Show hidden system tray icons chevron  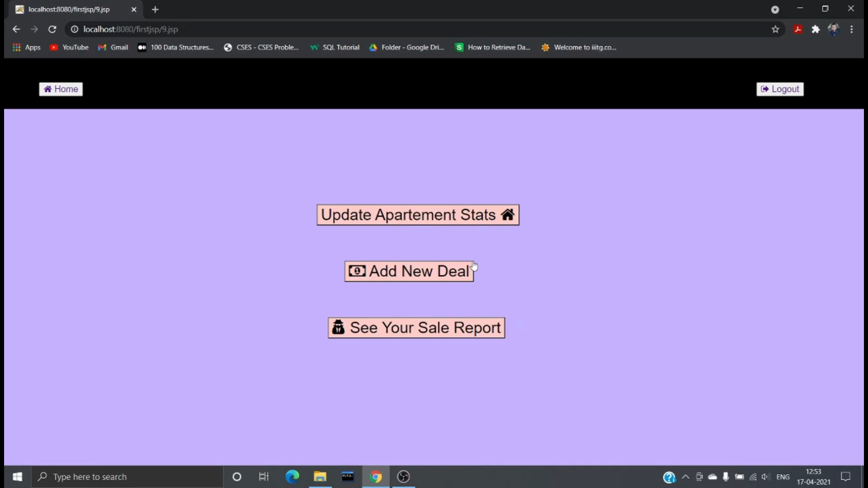pos(685,477)
